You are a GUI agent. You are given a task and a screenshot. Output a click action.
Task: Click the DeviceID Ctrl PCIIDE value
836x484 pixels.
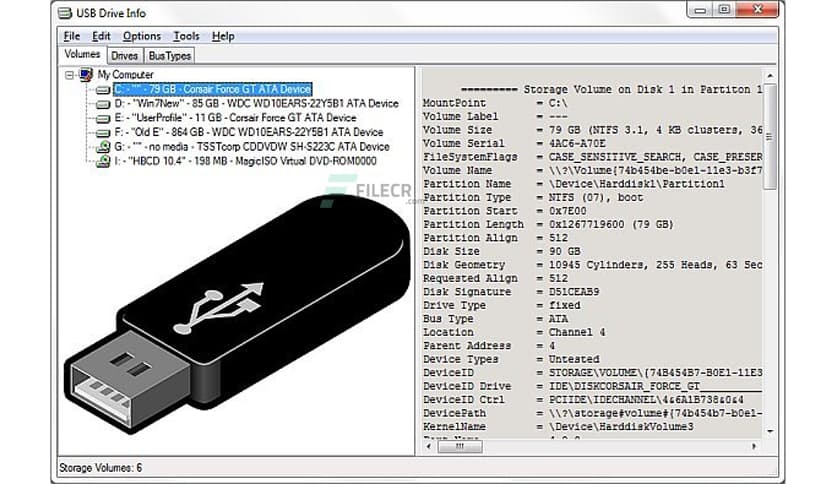click(646, 400)
